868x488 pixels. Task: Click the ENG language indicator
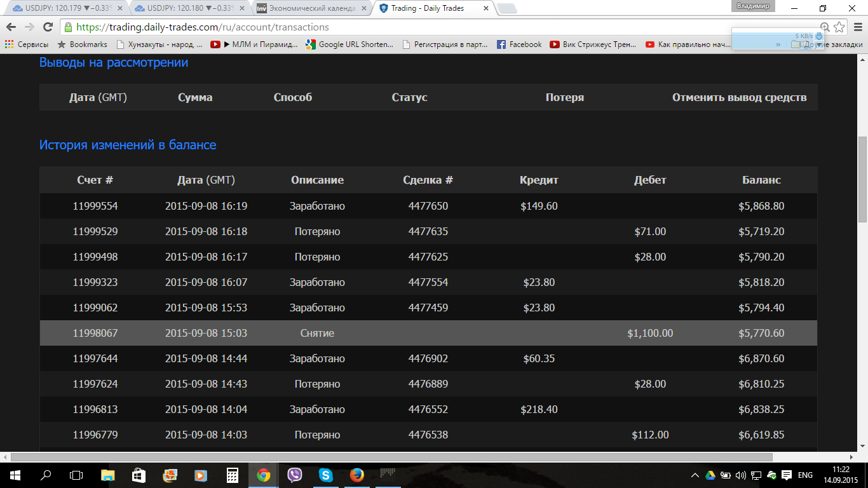[805, 475]
